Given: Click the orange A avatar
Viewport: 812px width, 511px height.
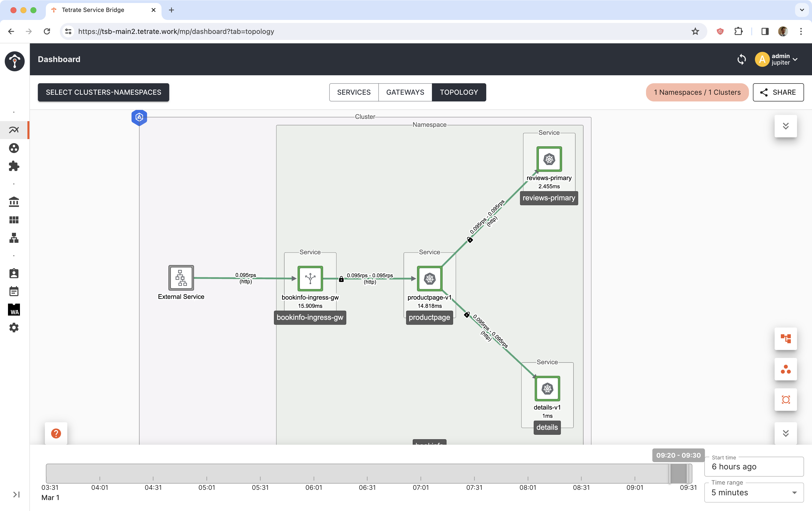Looking at the screenshot, I should coord(762,59).
